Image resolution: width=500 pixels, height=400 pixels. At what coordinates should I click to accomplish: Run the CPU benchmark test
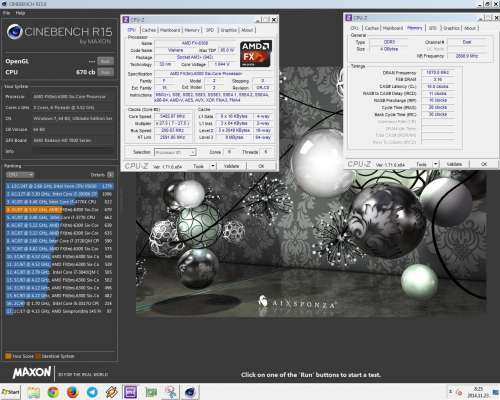pos(105,72)
